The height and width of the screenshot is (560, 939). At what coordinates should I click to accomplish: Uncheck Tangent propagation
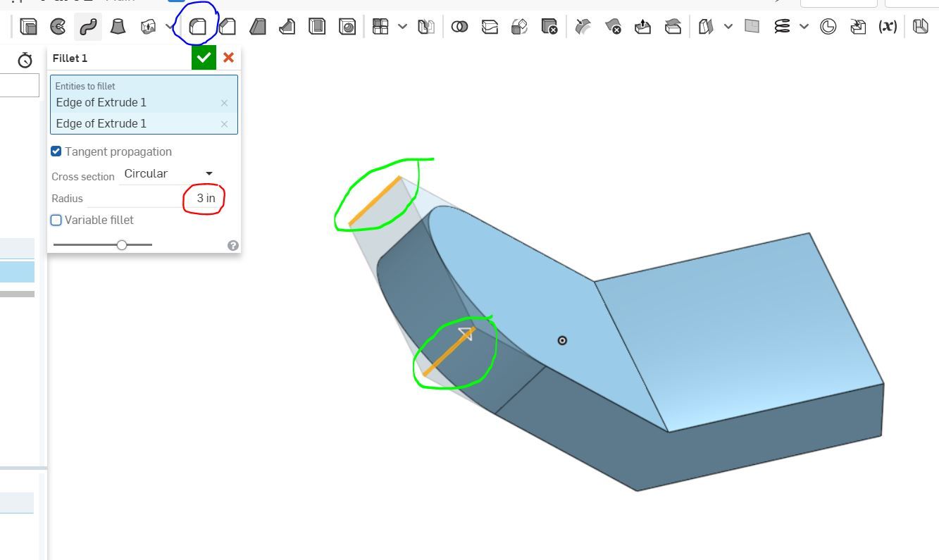pos(56,151)
